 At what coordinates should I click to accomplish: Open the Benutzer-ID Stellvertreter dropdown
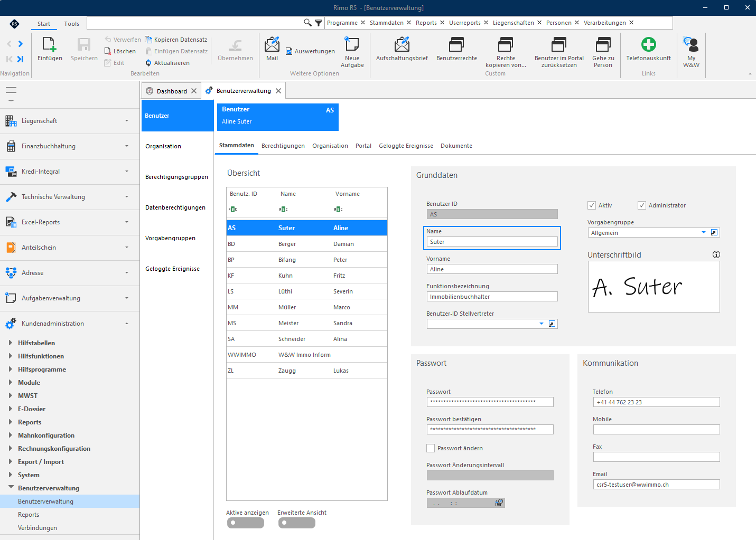click(541, 324)
